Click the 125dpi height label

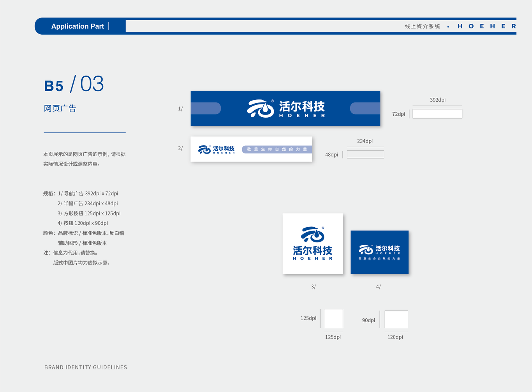[308, 318]
